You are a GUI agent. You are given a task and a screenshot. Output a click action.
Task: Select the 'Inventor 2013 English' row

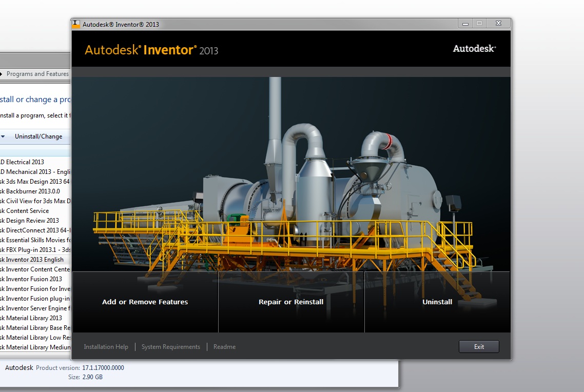[x=35, y=260]
